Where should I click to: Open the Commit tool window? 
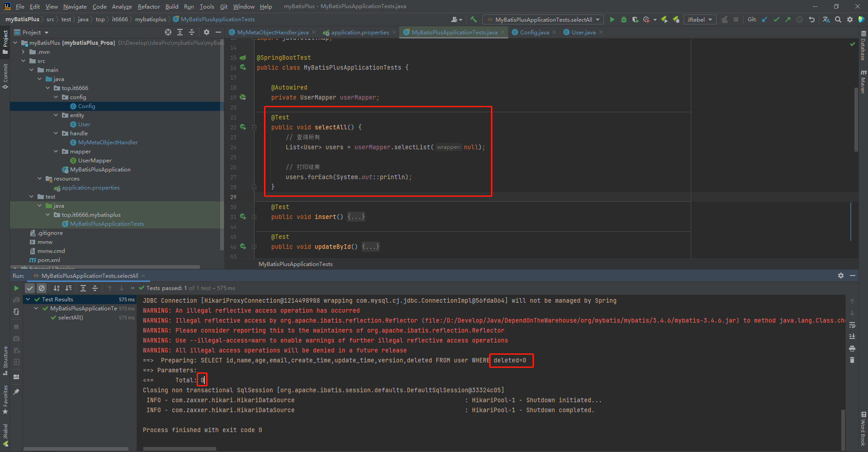tap(5, 76)
